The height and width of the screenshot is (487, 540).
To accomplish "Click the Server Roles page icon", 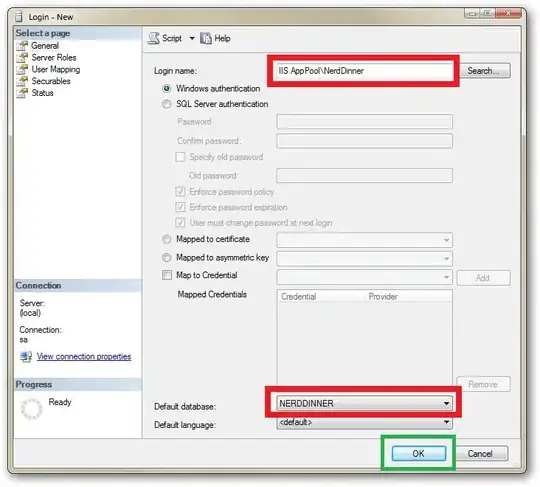I will click(22, 58).
